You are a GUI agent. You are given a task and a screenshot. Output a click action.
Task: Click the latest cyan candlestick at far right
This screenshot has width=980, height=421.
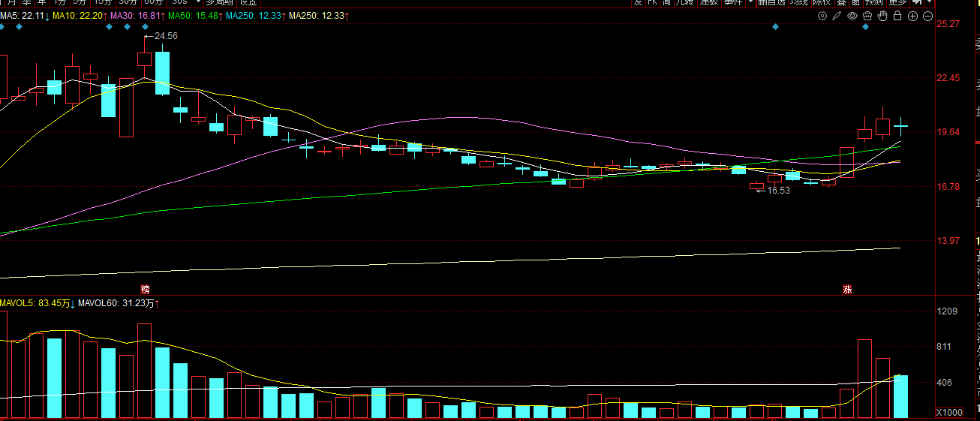pyautogui.click(x=900, y=125)
